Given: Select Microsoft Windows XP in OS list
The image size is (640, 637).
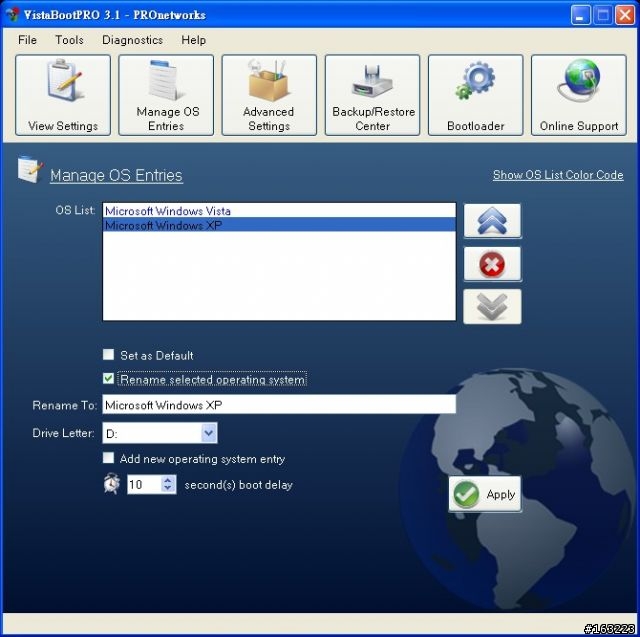Looking at the screenshot, I should 279,225.
